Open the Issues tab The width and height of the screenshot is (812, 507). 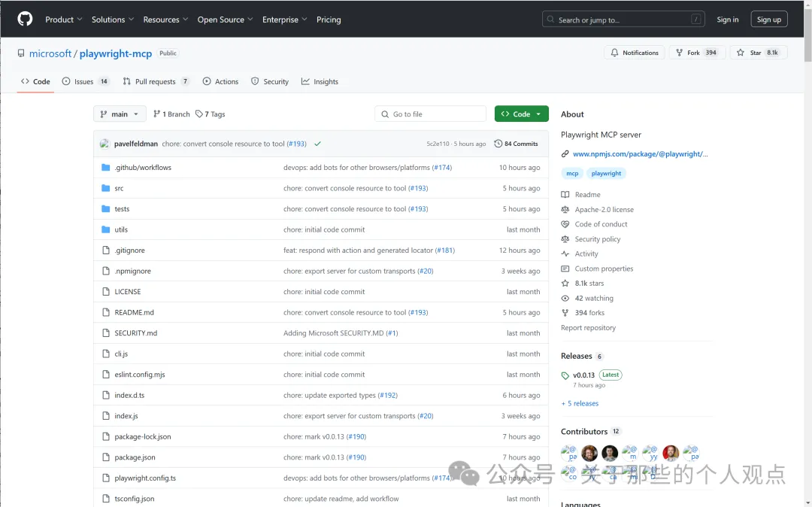(x=86, y=82)
